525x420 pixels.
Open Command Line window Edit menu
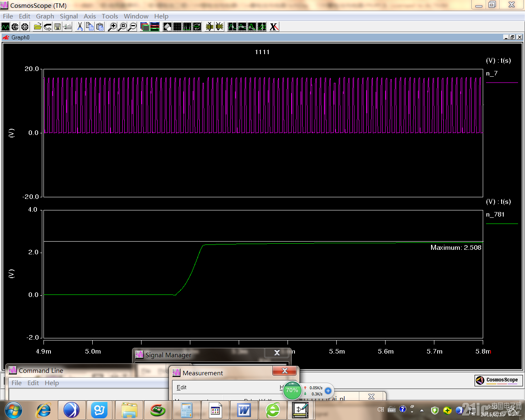[33, 383]
